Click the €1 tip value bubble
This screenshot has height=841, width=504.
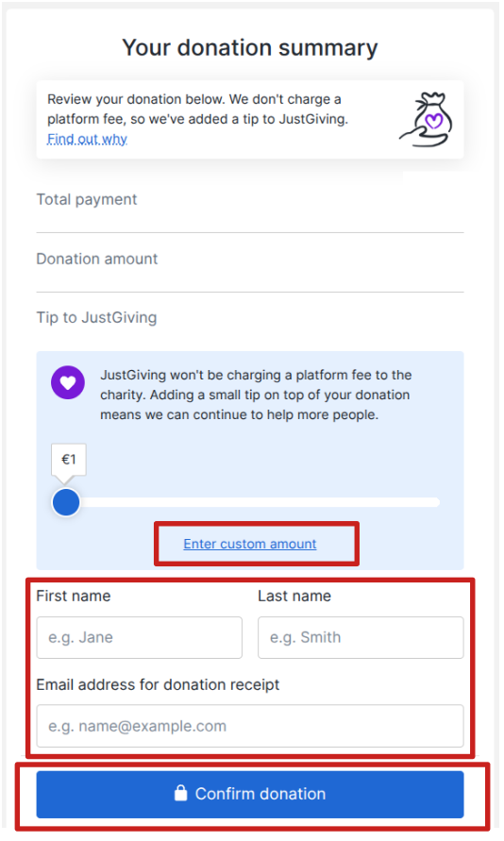pos(69,459)
